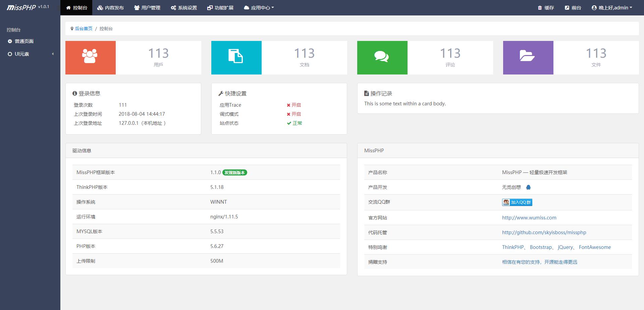The image size is (644, 310).
Task: Click the document icon beside 操作记录
Action: (367, 94)
